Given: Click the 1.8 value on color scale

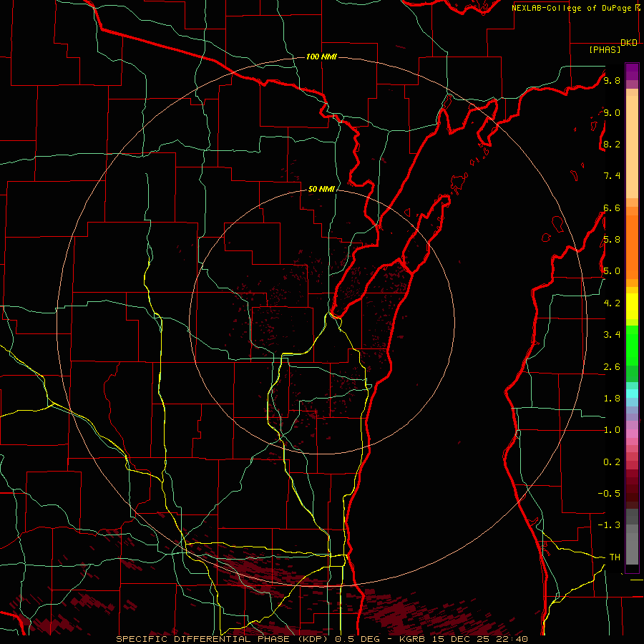Looking at the screenshot, I should (612, 399).
